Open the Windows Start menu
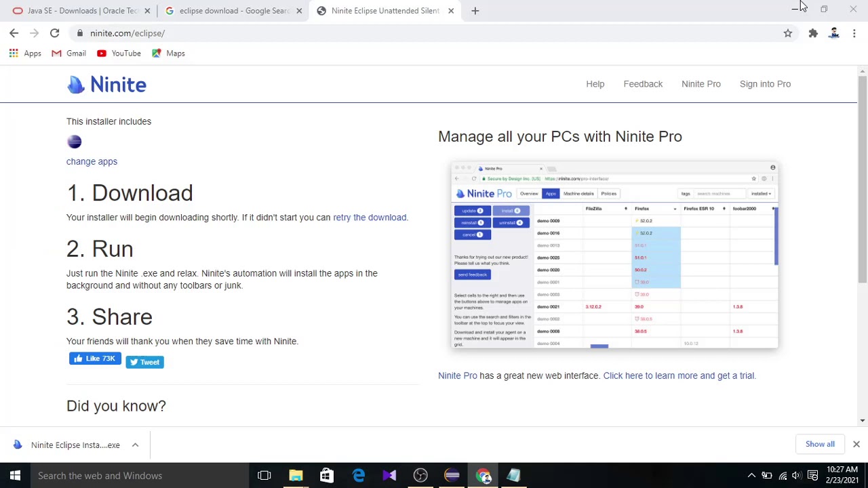The image size is (868, 488). 15,476
